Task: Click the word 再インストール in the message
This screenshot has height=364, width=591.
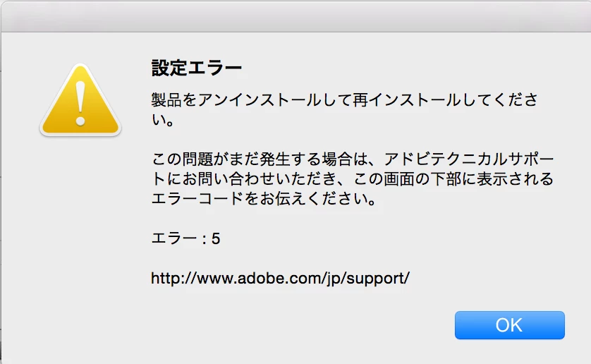Action: 406,100
